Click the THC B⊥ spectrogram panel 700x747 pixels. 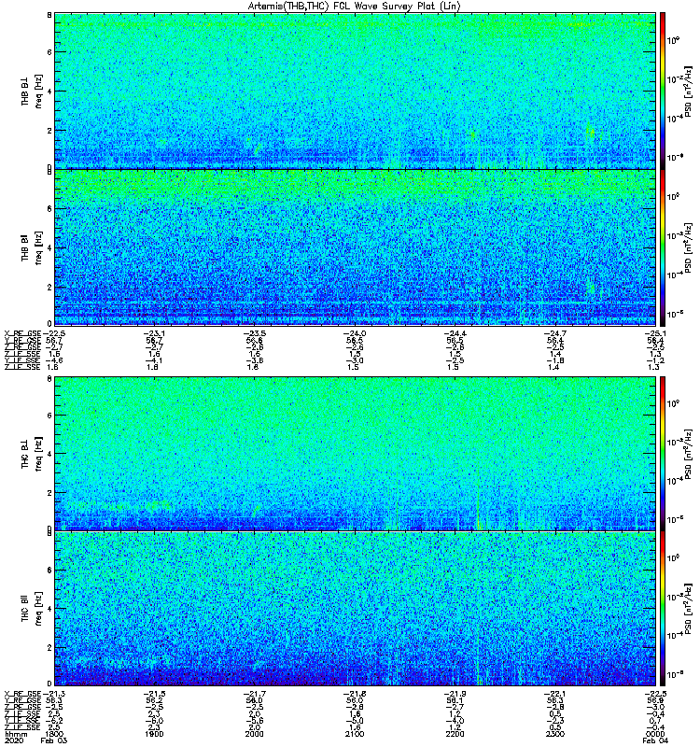[x=355, y=453]
